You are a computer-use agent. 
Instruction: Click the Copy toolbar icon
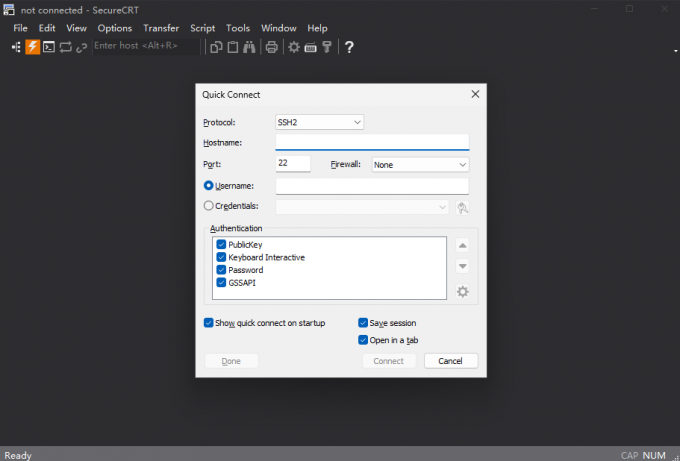coord(216,47)
